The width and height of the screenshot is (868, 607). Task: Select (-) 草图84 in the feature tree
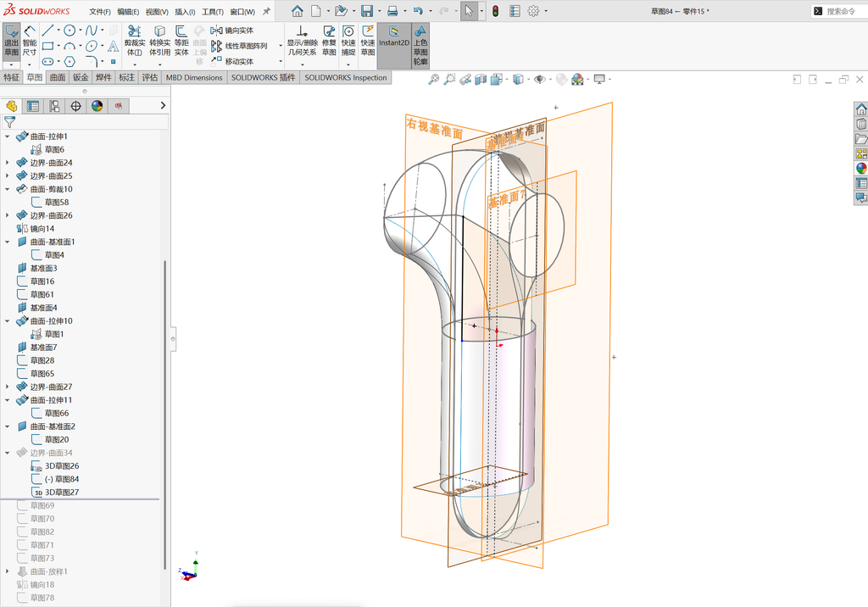[61, 479]
